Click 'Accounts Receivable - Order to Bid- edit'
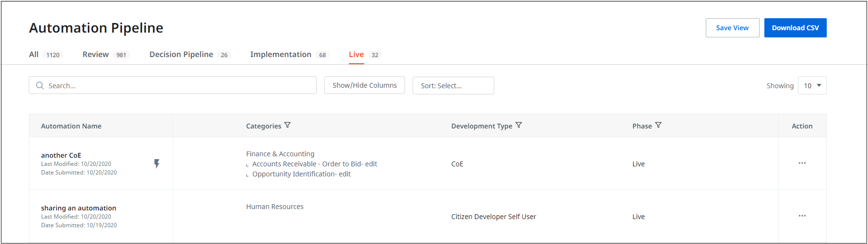This screenshot has height=244, width=868. point(315,164)
